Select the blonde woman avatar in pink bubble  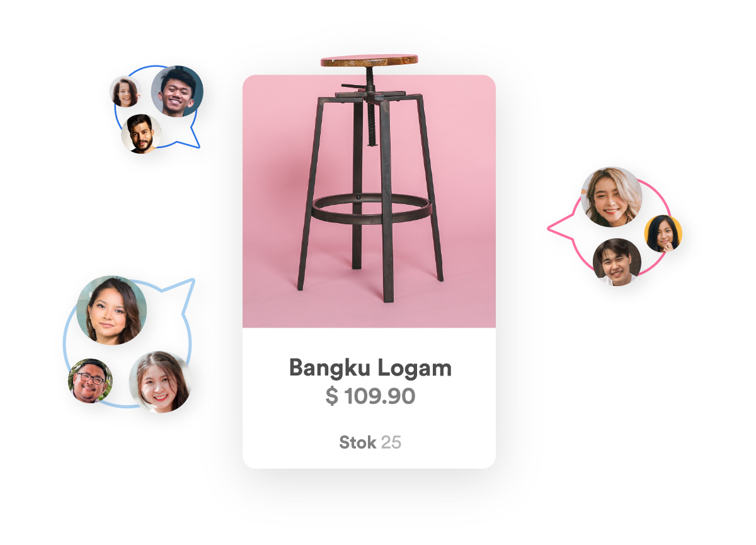point(612,197)
